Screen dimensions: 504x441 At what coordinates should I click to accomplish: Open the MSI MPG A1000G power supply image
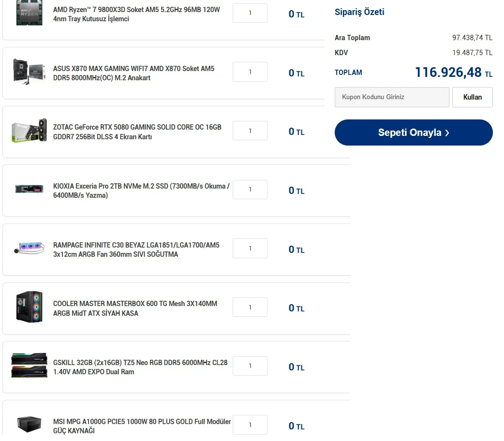tap(29, 424)
